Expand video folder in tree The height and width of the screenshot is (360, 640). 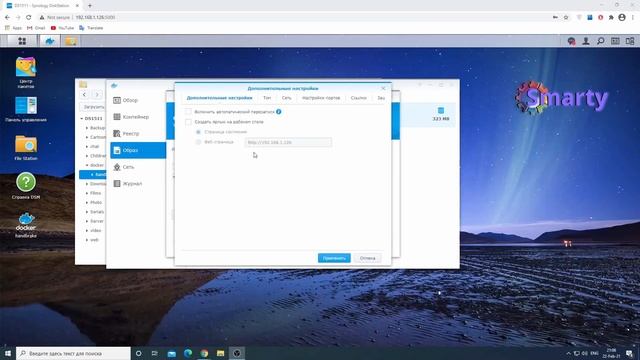pos(87,231)
